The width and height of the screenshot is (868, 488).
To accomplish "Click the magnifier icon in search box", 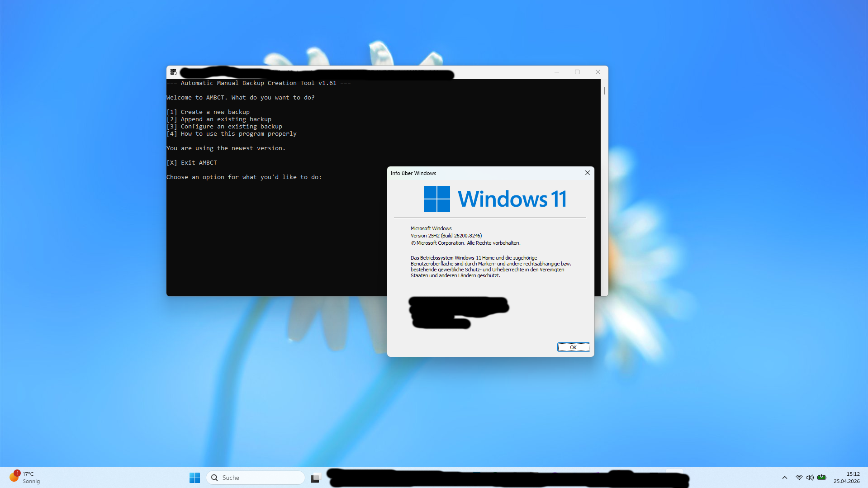I will coord(214,478).
